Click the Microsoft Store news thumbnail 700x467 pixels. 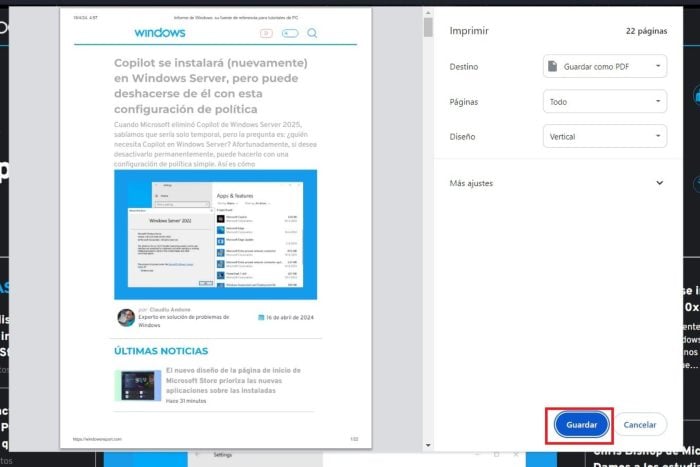tap(138, 385)
